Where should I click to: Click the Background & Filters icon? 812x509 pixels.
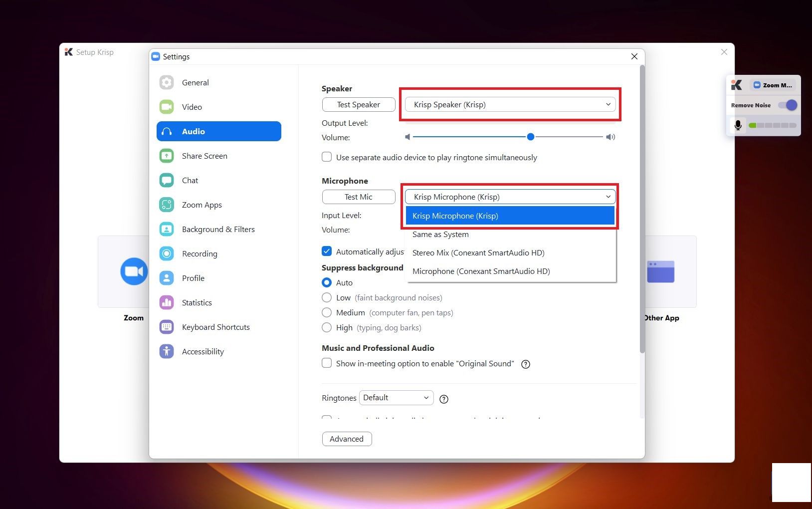coord(167,229)
